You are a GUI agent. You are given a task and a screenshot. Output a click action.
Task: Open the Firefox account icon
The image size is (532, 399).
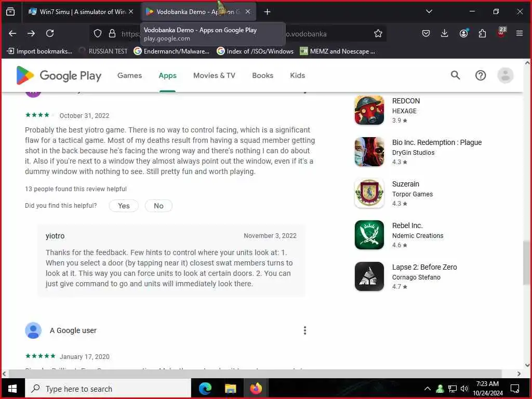click(463, 33)
